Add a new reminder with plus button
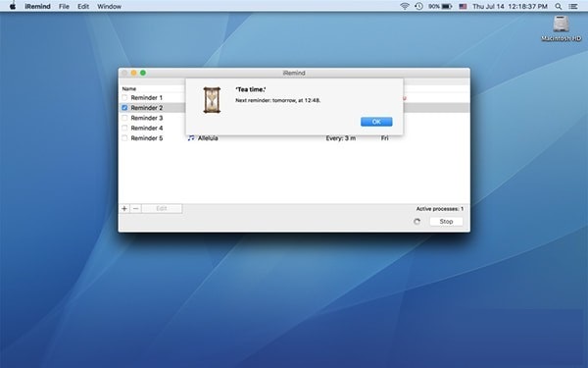 pyautogui.click(x=124, y=208)
